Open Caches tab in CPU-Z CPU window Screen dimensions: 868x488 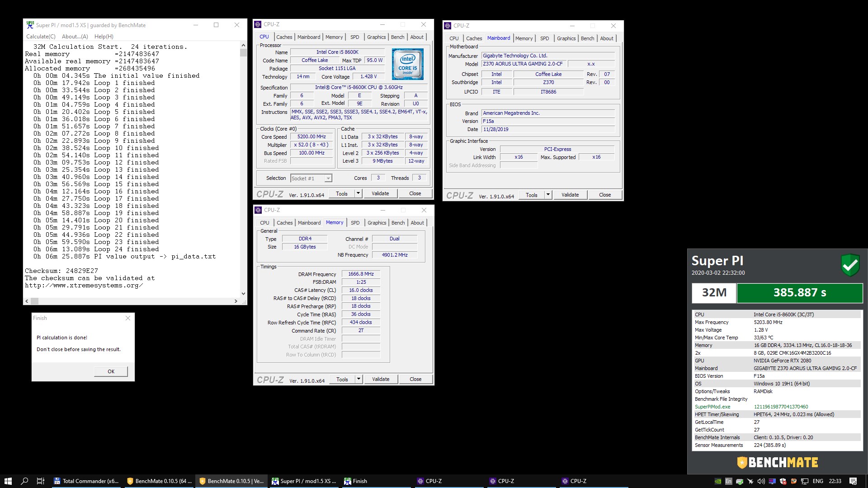pyautogui.click(x=284, y=37)
